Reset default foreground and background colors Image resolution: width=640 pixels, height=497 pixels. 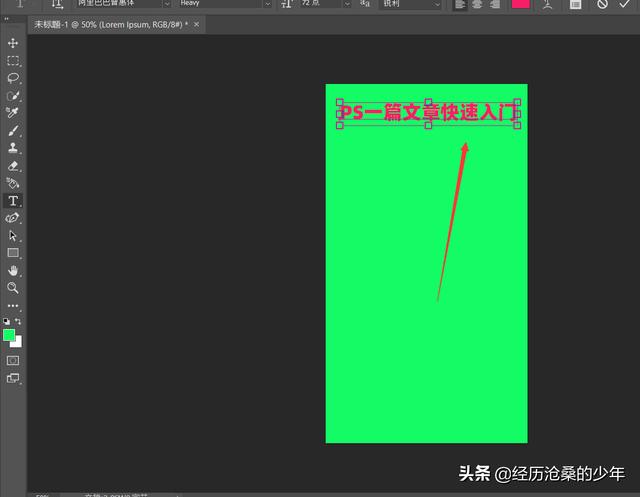(x=6, y=321)
